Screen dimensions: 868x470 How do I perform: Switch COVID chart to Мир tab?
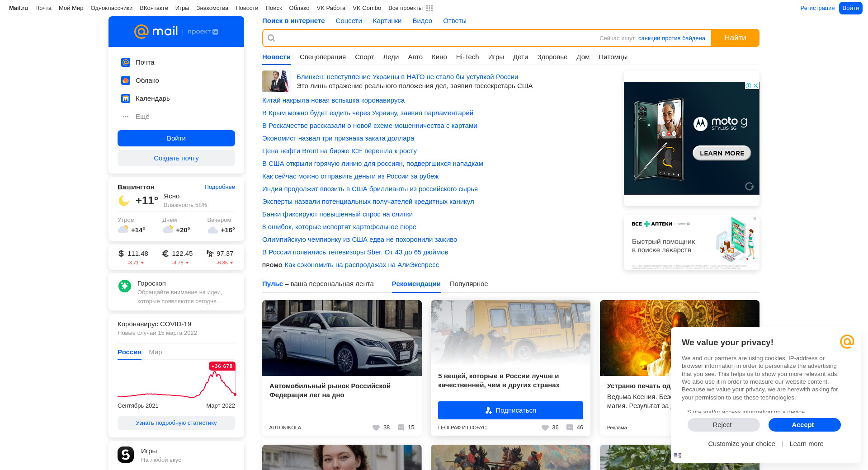pyautogui.click(x=155, y=352)
